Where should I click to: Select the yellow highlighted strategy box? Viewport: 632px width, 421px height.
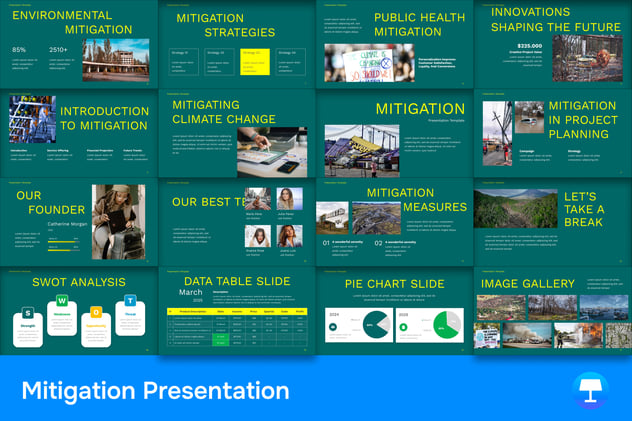pos(255,62)
